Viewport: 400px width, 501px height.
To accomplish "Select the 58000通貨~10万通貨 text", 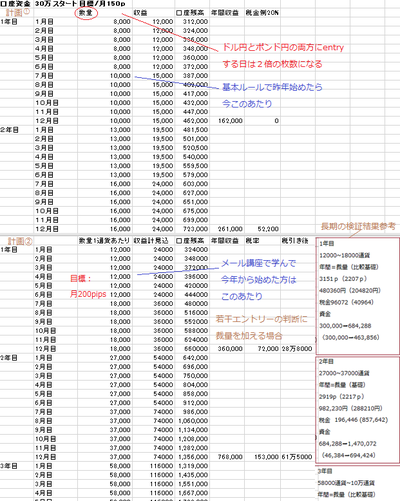I will point(346,483).
